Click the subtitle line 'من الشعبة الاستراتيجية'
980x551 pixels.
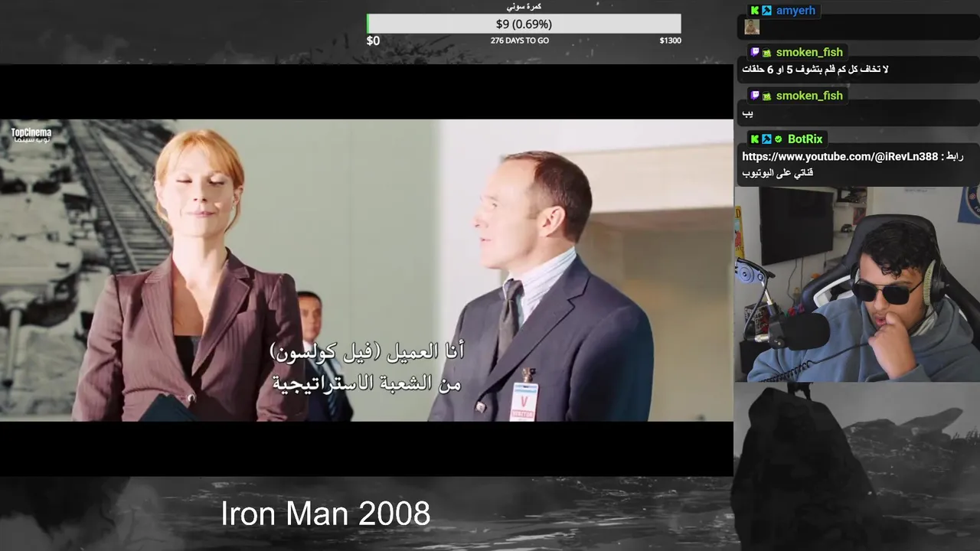coord(367,383)
